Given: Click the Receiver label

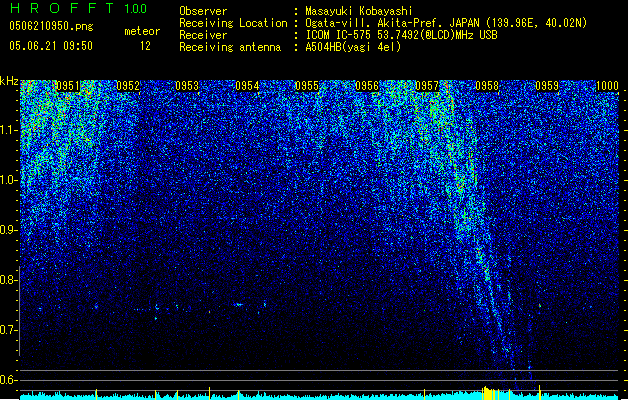Looking at the screenshot, I should pyautogui.click(x=203, y=35).
